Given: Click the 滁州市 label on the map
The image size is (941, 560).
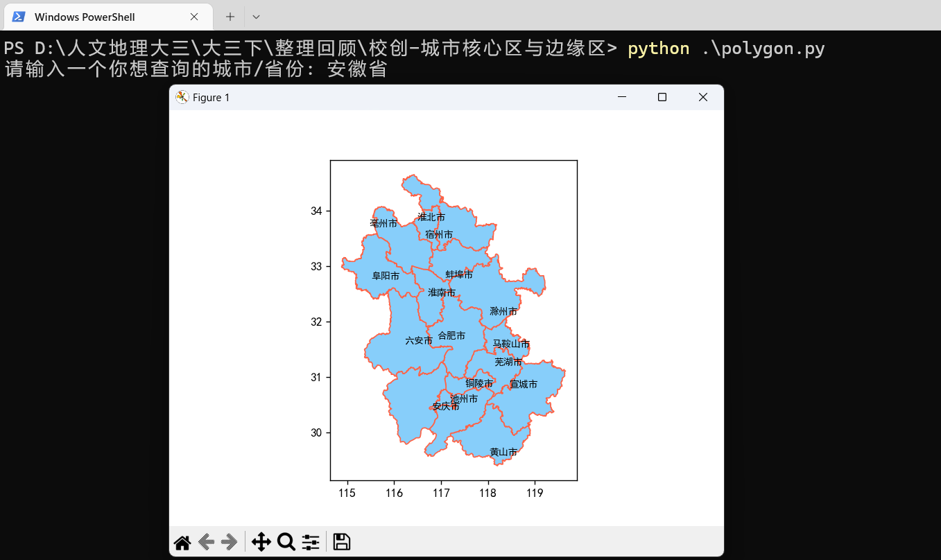Looking at the screenshot, I should pos(503,312).
